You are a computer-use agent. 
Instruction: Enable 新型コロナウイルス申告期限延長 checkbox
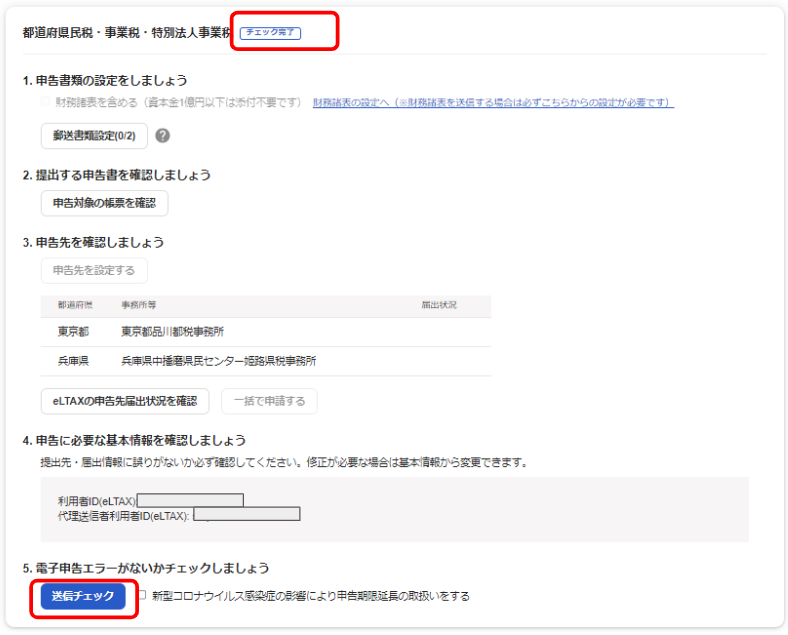142,595
